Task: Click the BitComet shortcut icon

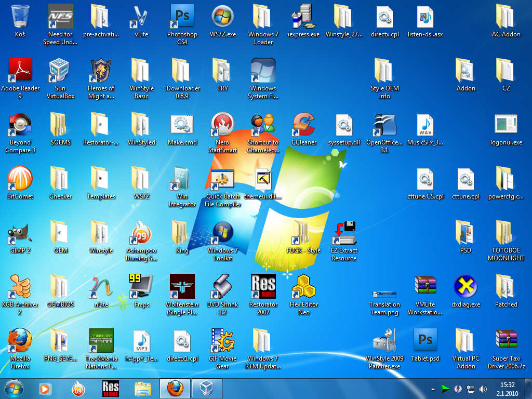Action: pos(20,179)
